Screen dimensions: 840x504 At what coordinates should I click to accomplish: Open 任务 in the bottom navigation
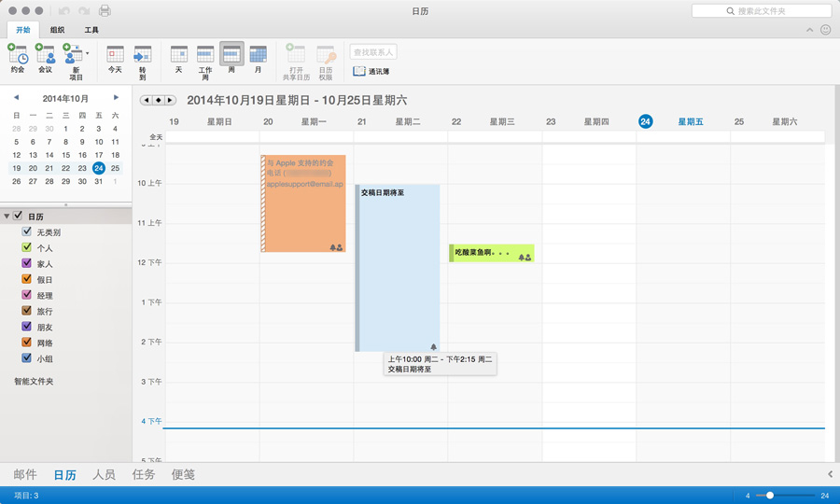point(144,474)
